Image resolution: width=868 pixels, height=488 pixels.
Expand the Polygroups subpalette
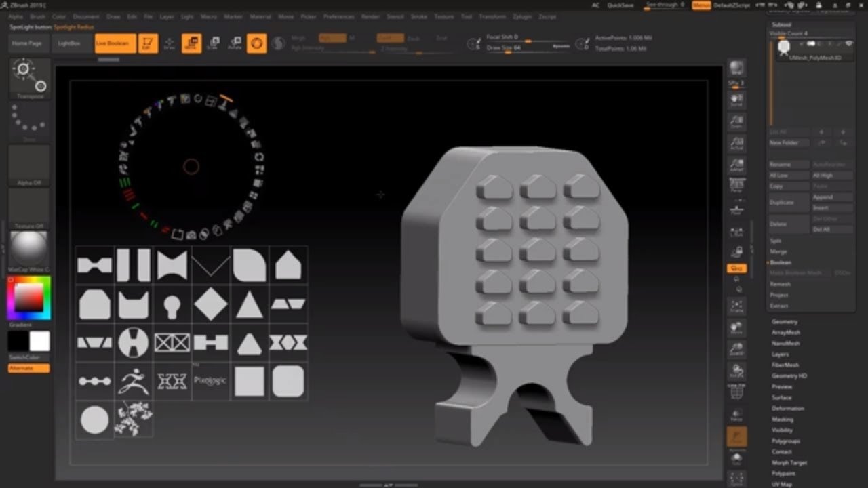point(785,441)
